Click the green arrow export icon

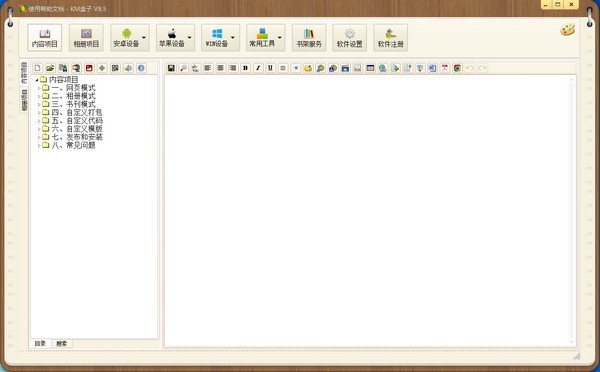pyautogui.click(x=395, y=68)
